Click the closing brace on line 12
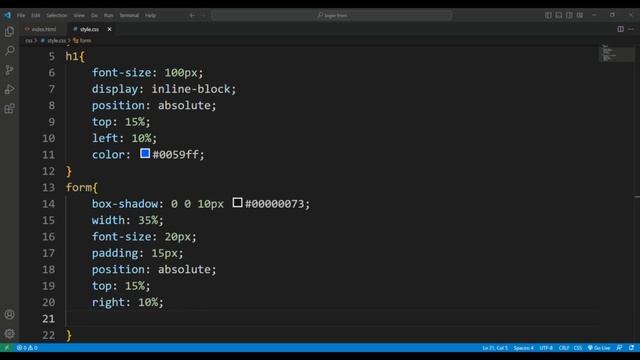Viewport: 640px width, 360px height. coord(69,171)
